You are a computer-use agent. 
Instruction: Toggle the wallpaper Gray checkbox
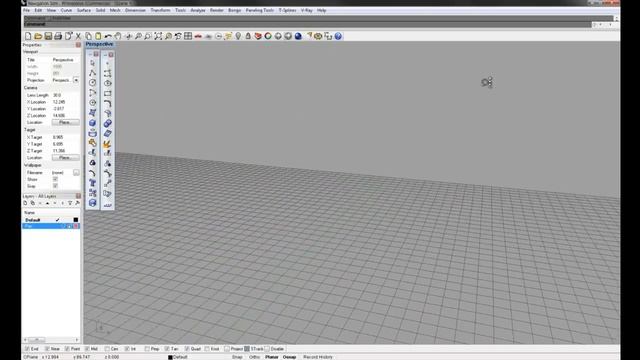tap(55, 186)
